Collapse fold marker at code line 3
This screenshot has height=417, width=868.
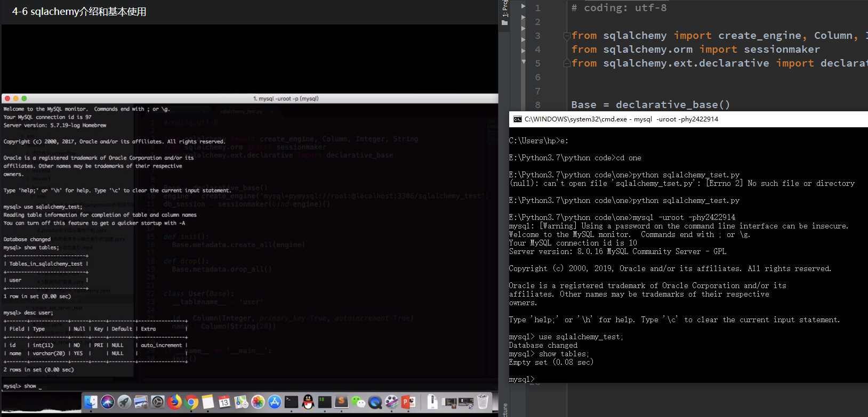coord(567,36)
